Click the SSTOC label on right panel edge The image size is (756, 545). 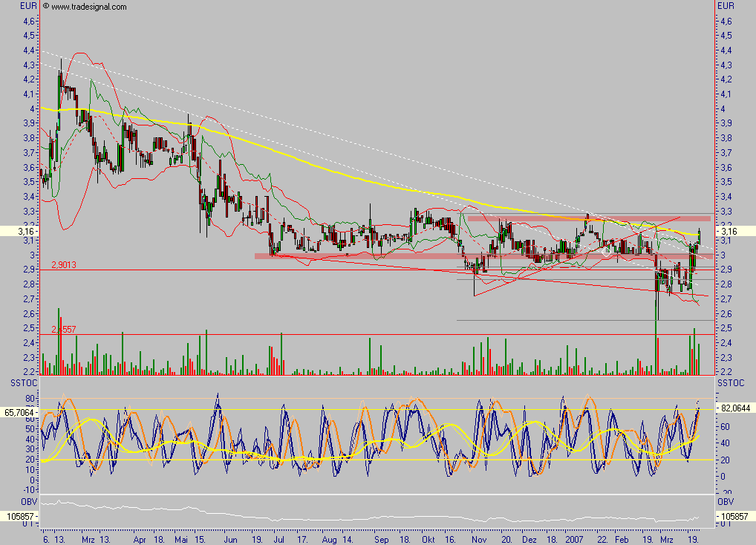pos(731,384)
